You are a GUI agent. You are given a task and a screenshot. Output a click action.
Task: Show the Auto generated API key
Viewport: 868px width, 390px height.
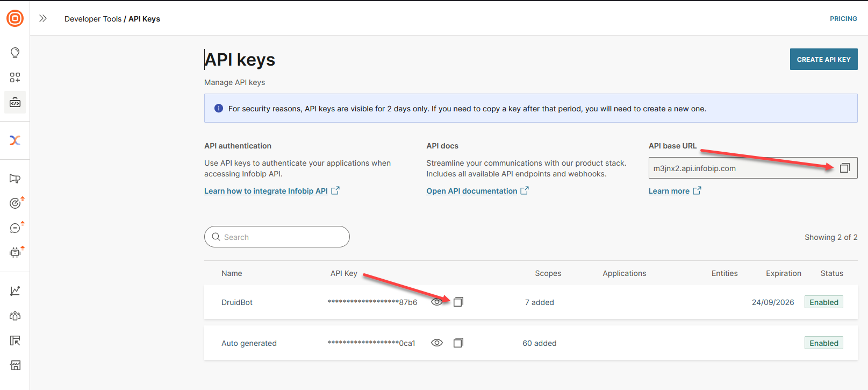tap(437, 343)
